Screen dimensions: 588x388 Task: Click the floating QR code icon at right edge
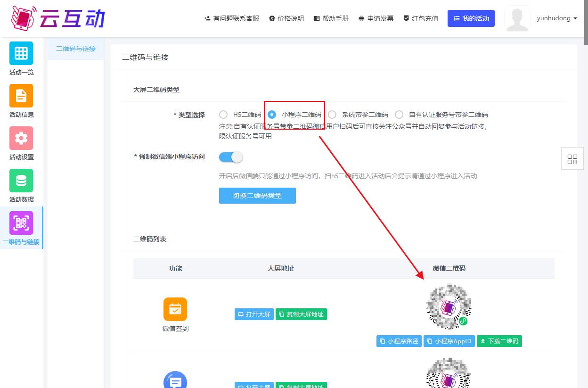tap(572, 159)
